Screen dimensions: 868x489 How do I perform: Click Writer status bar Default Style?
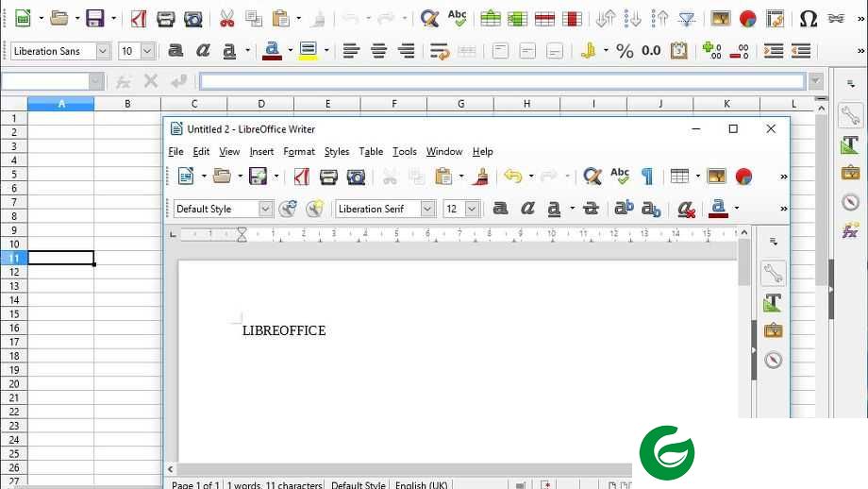coord(358,484)
